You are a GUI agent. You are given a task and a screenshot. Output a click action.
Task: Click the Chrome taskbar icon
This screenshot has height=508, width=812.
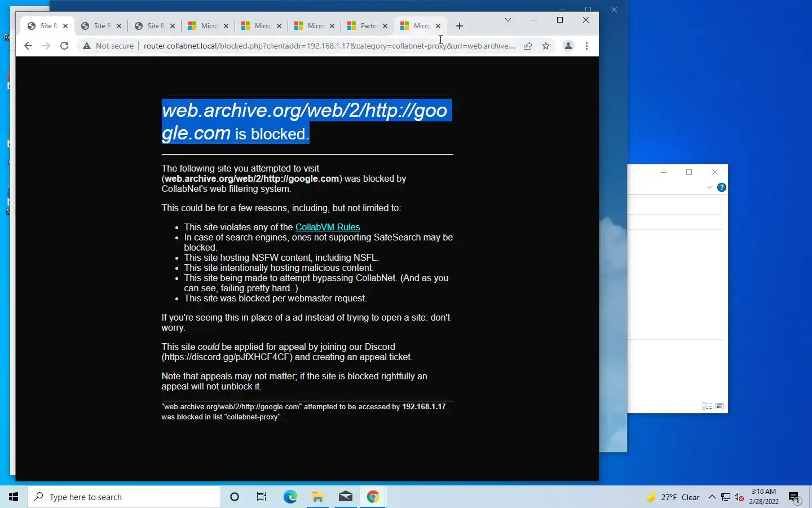pyautogui.click(x=373, y=497)
